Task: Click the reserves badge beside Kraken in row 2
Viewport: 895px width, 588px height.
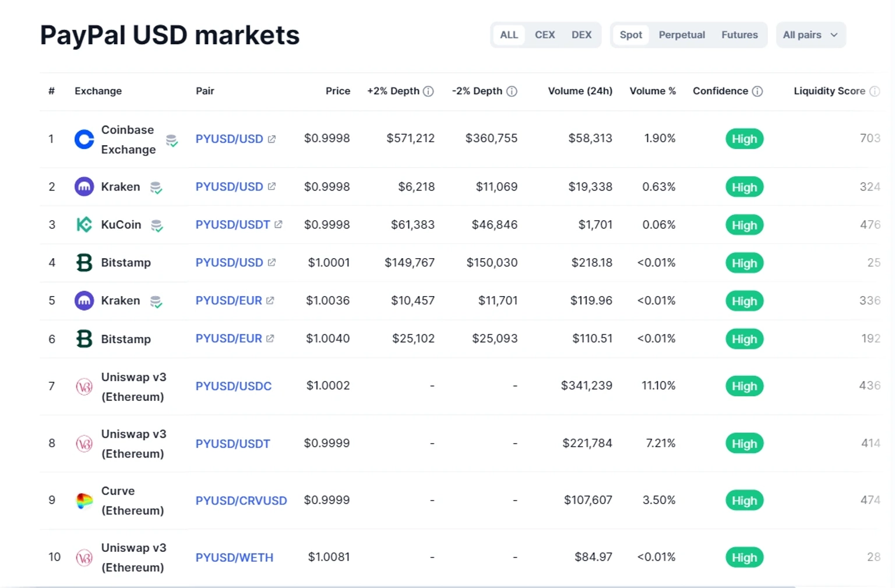Action: (x=156, y=188)
